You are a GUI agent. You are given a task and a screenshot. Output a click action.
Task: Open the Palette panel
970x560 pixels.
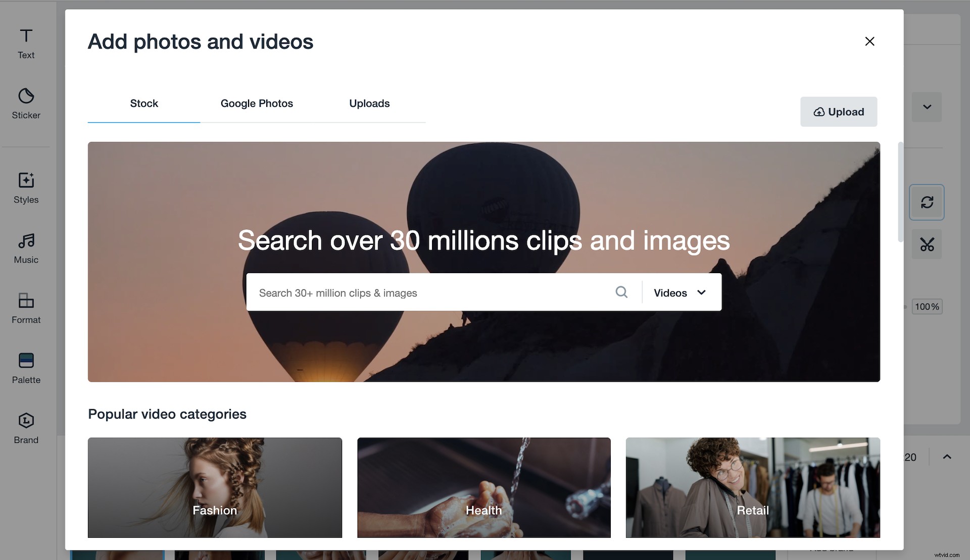click(26, 368)
